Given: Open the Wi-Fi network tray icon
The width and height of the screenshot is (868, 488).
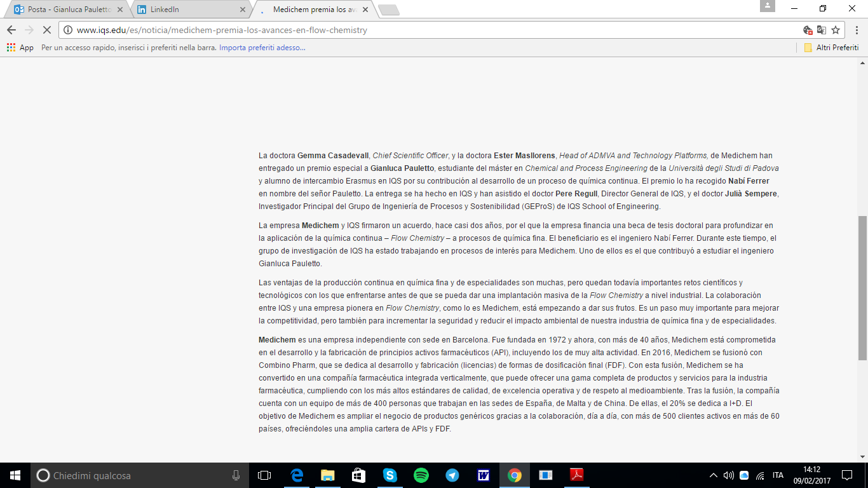Looking at the screenshot, I should [759, 475].
